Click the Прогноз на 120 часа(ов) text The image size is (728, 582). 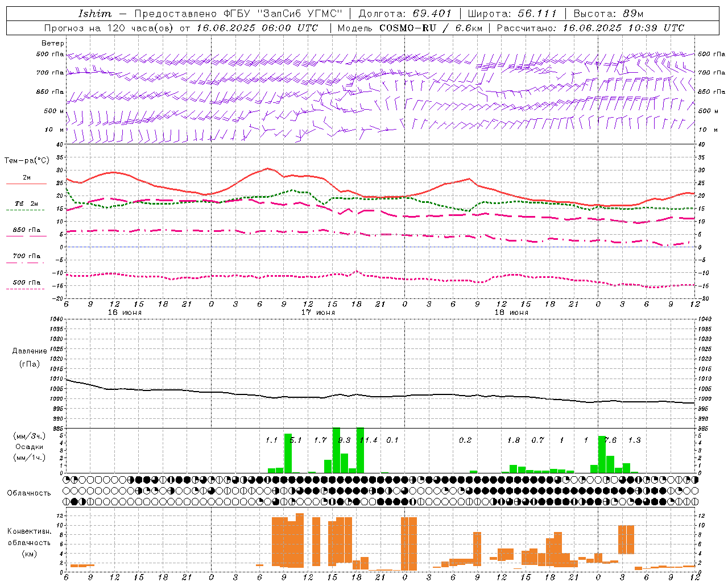(110, 28)
